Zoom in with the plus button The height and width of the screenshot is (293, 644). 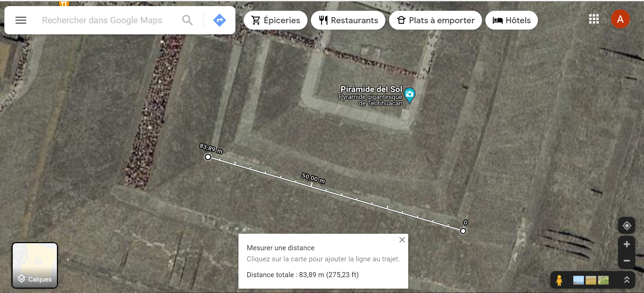tap(626, 244)
